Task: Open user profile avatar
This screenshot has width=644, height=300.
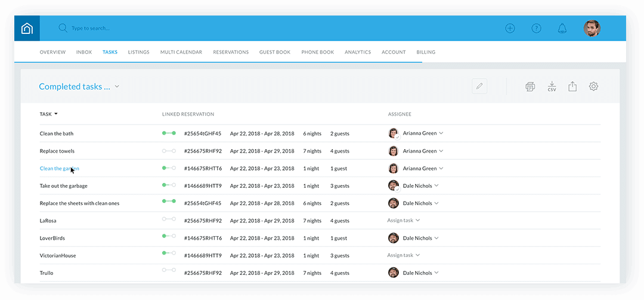Action: [592, 29]
